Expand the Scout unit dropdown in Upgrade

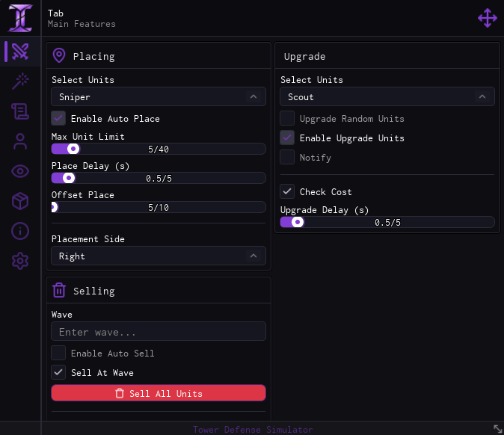(387, 96)
